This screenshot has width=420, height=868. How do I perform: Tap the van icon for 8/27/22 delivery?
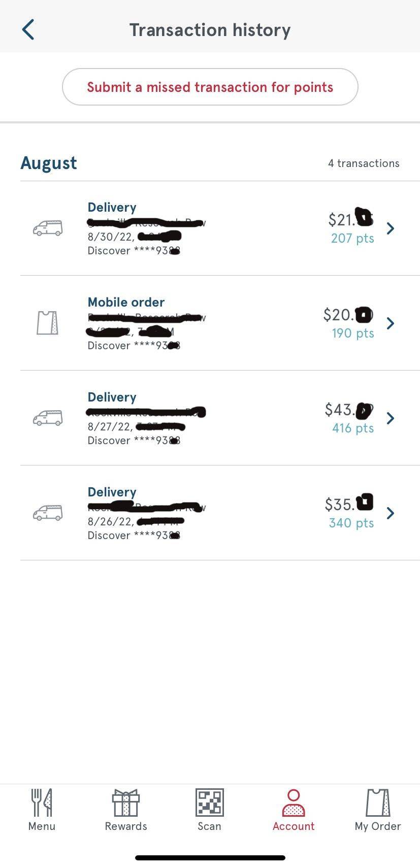[48, 418]
